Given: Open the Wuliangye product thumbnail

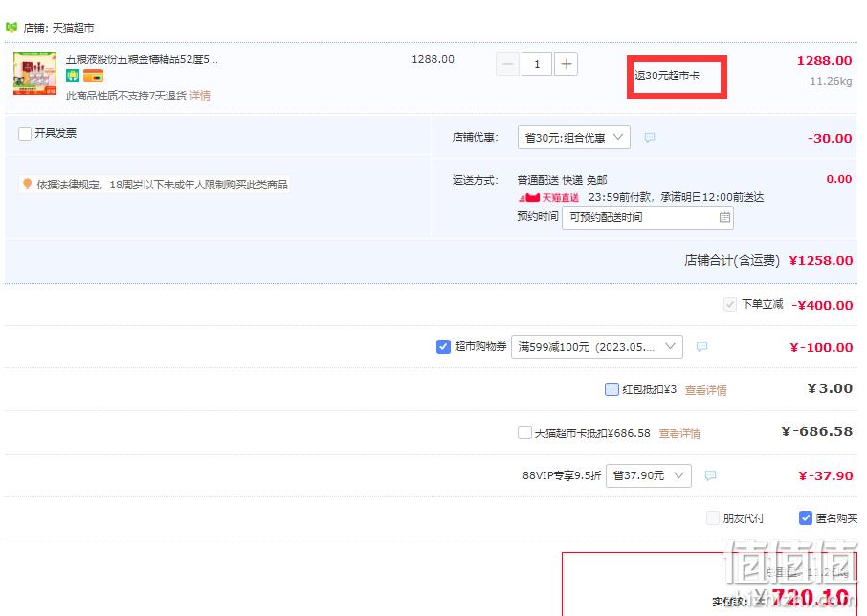Looking at the screenshot, I should click(34, 74).
